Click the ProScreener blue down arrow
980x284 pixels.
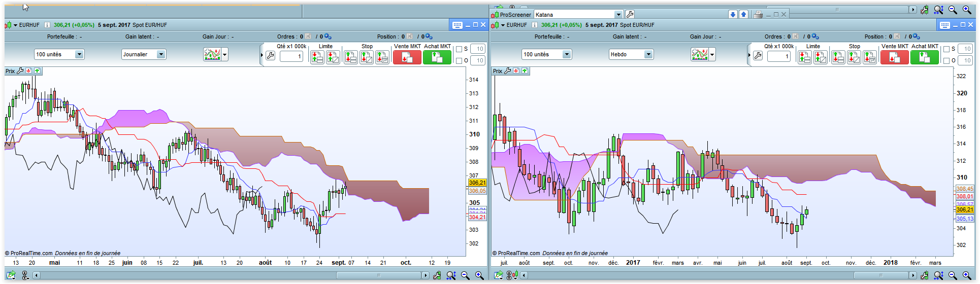pyautogui.click(x=733, y=14)
